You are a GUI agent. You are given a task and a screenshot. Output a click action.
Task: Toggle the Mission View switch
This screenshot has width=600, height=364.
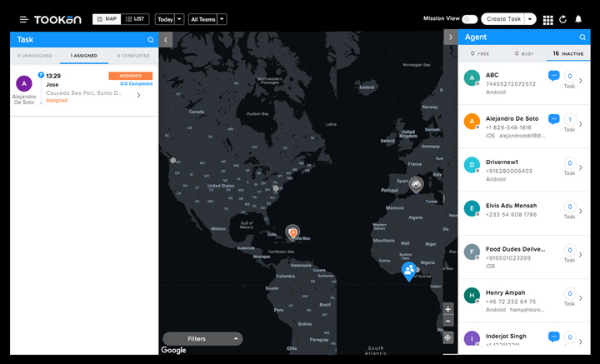coord(469,19)
